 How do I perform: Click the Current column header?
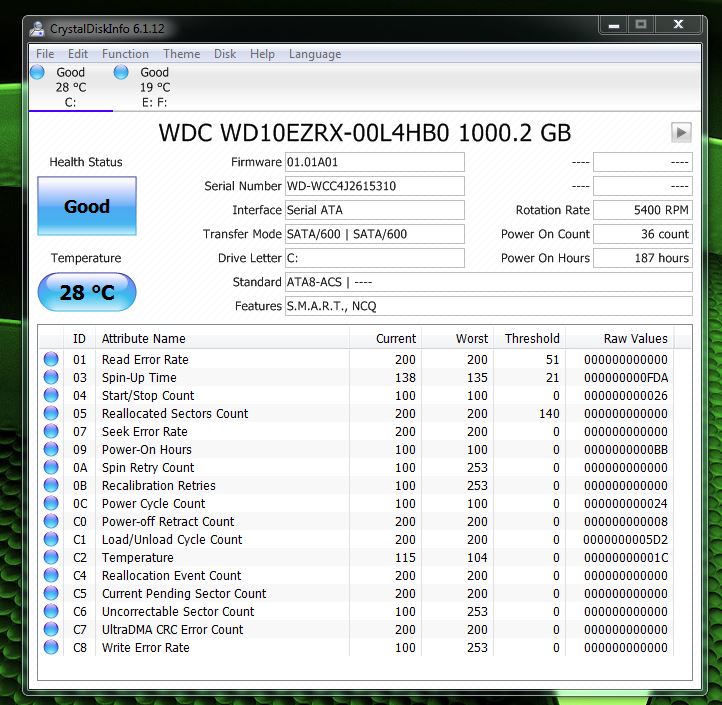tap(385, 338)
